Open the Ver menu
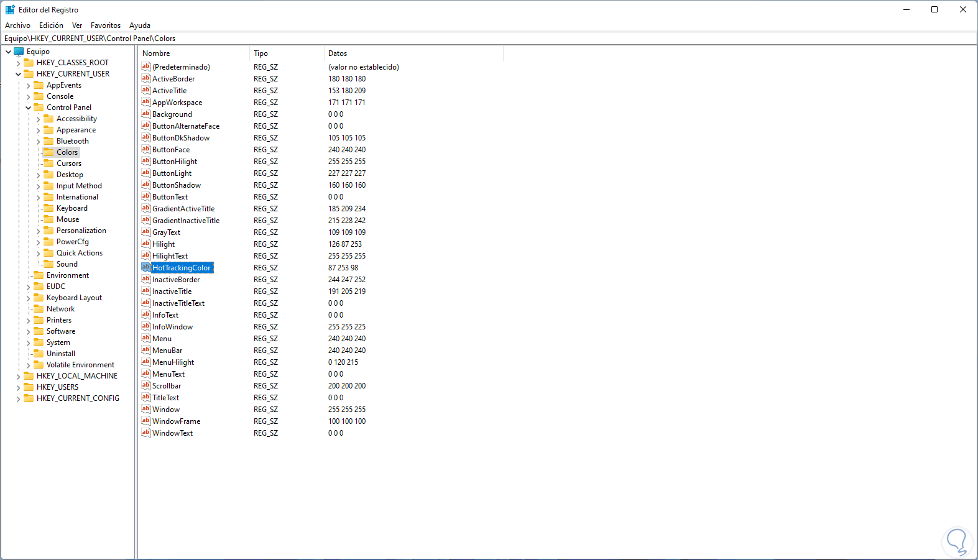The width and height of the screenshot is (978, 560). [77, 25]
